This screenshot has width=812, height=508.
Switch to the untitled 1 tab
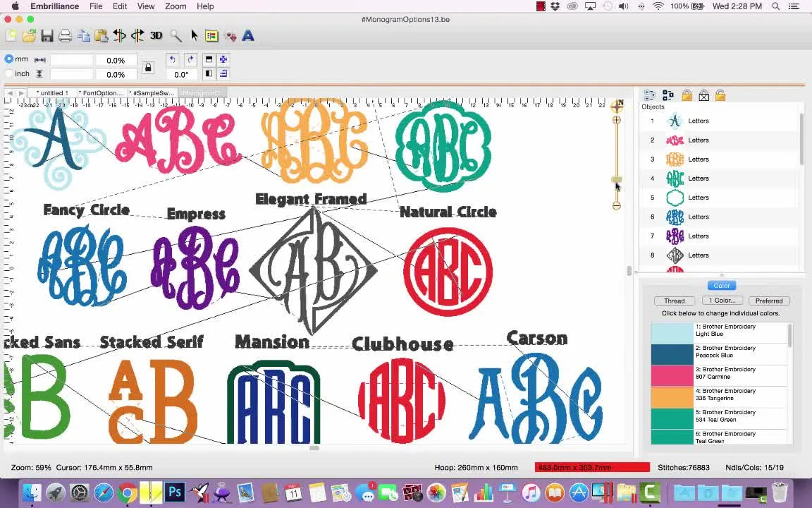tap(52, 93)
